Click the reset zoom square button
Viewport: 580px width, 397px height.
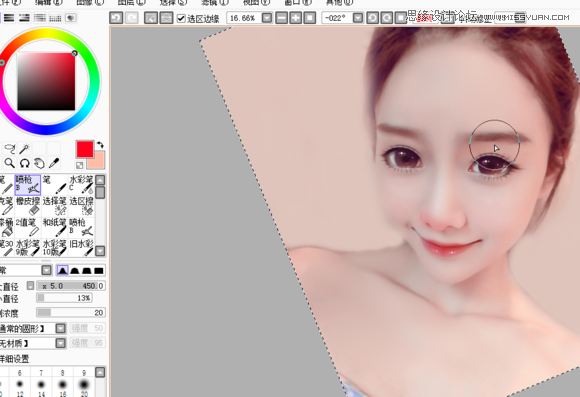click(310, 18)
